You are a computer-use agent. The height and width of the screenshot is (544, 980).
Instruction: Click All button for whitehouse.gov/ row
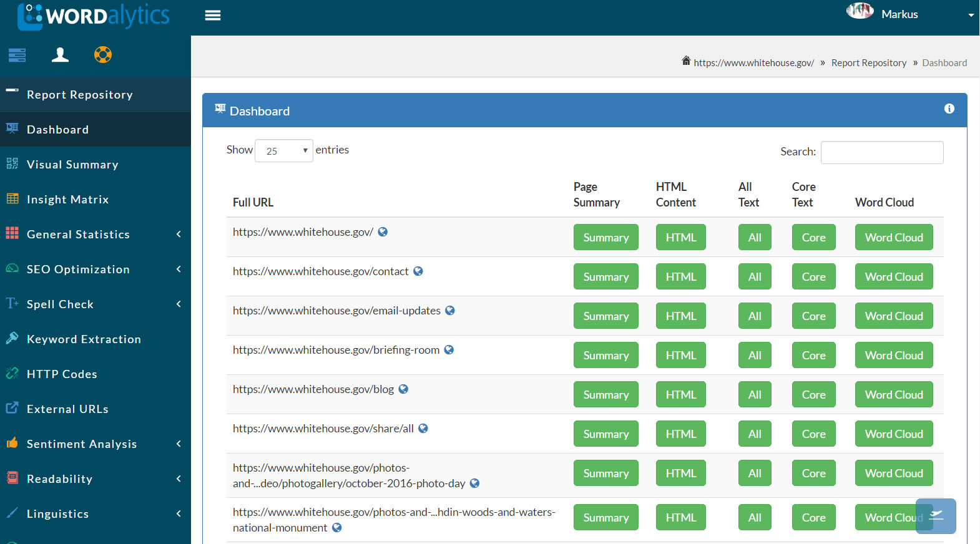(755, 237)
